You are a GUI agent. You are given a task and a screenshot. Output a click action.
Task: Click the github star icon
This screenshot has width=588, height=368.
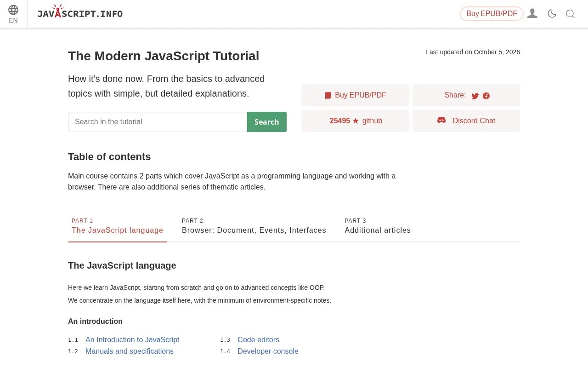click(356, 121)
